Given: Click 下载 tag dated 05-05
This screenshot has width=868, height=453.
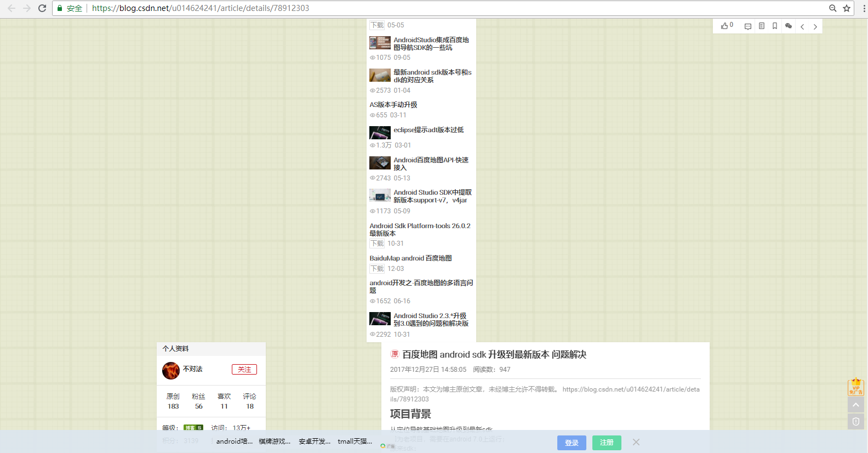Looking at the screenshot, I should click(377, 25).
